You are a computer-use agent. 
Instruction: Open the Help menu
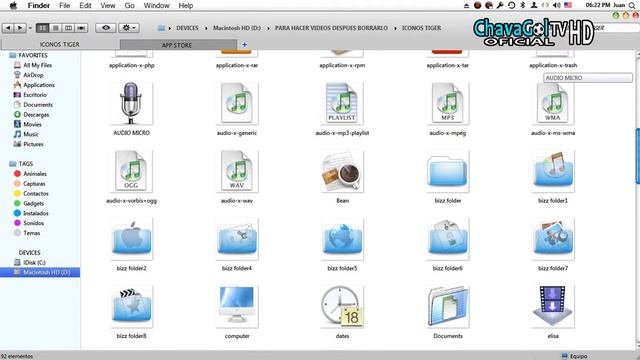(186, 5)
